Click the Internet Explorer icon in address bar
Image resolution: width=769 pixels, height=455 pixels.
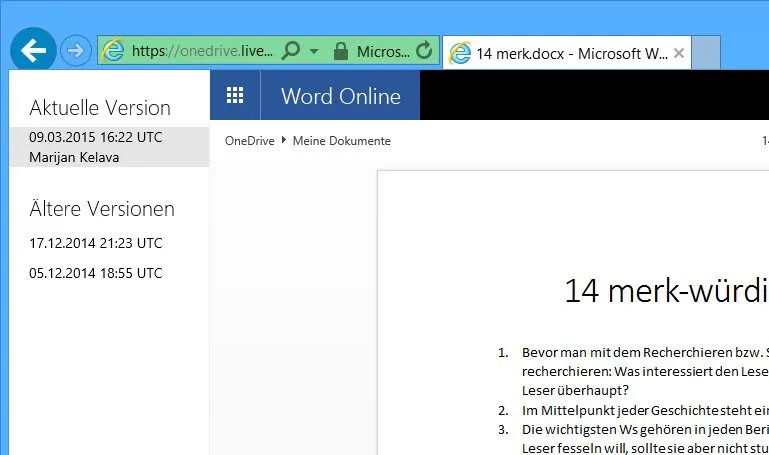click(x=113, y=51)
